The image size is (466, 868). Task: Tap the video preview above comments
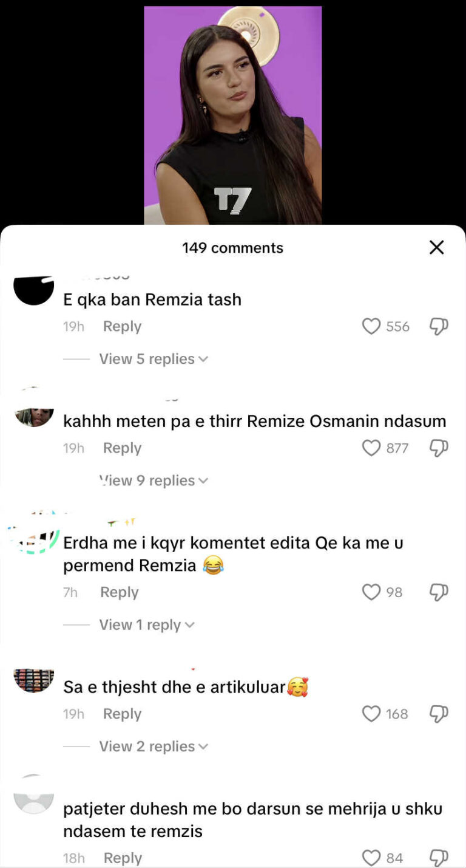pyautogui.click(x=233, y=115)
